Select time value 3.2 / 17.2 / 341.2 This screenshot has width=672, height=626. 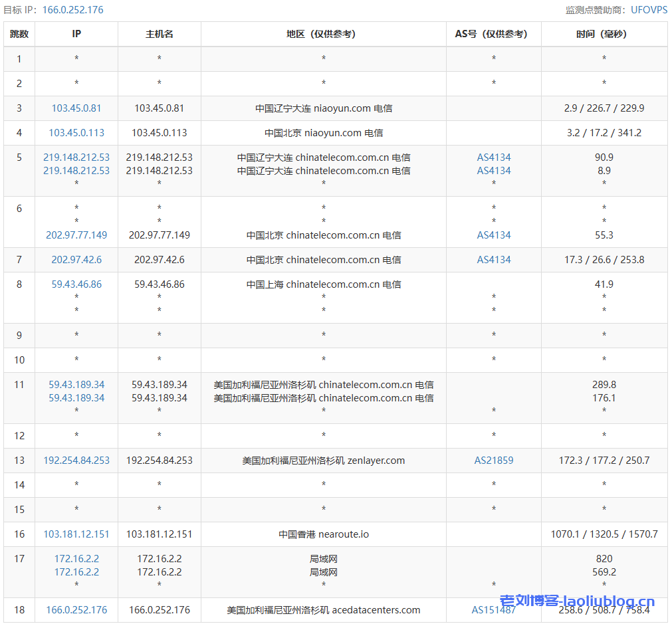(604, 133)
